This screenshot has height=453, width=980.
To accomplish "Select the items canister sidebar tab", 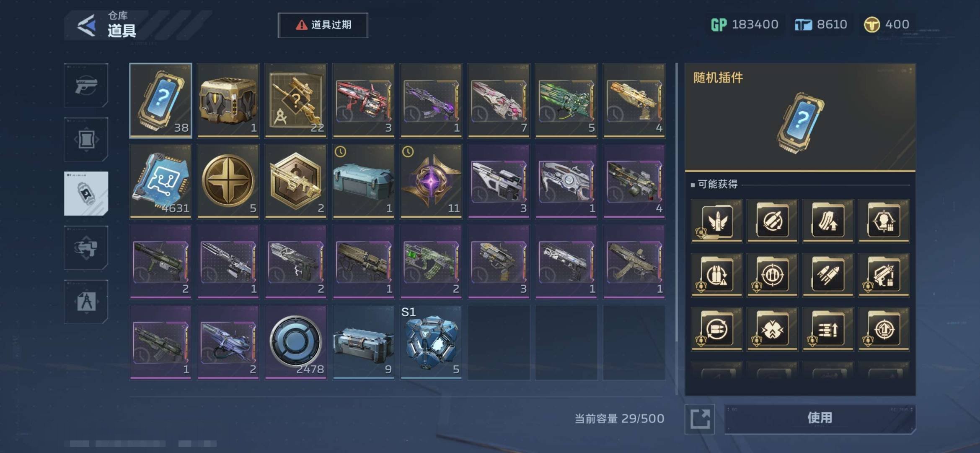I will [x=86, y=193].
